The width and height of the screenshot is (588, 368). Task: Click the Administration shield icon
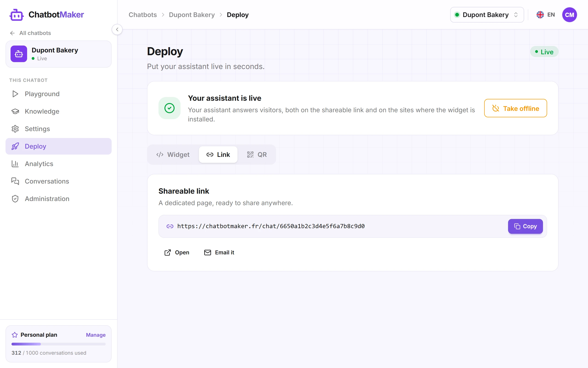tap(15, 199)
